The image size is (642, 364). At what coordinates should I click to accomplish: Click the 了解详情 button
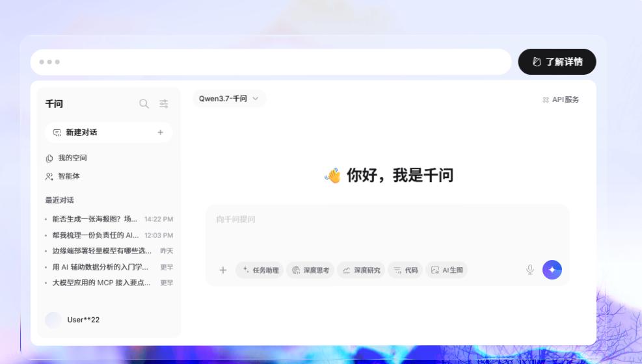557,62
